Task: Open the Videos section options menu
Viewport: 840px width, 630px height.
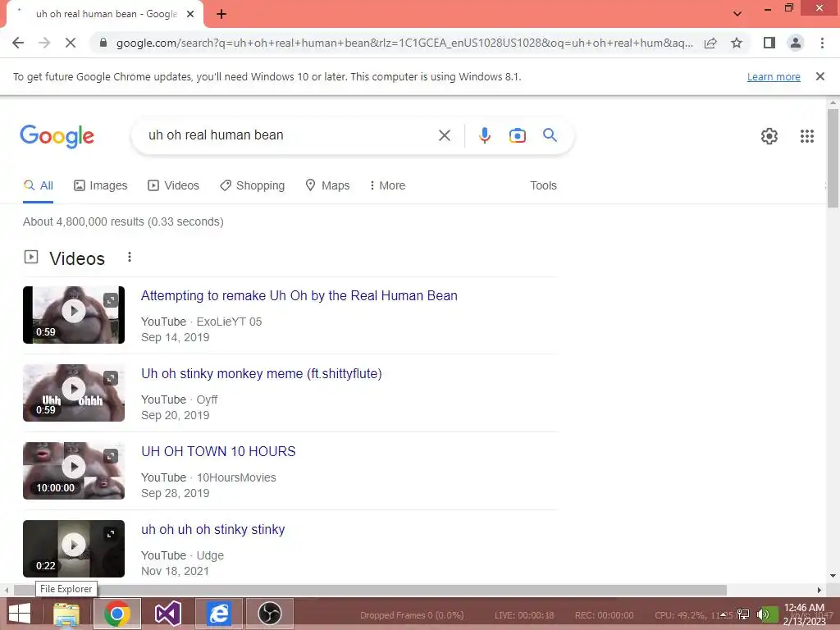Action: (129, 257)
